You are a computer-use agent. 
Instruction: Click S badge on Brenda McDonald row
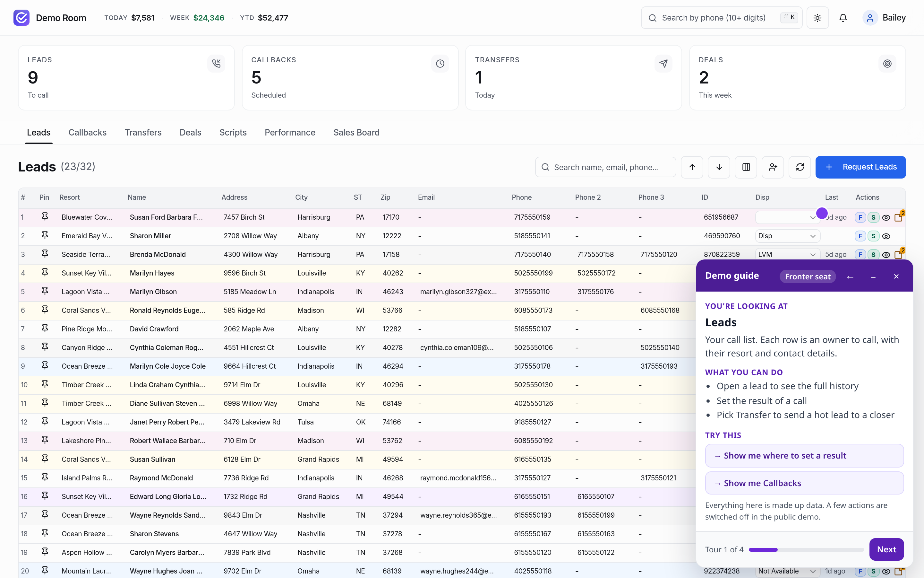point(873,255)
